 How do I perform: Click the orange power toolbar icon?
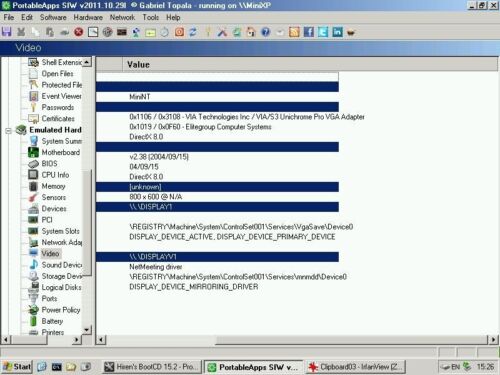(x=179, y=32)
